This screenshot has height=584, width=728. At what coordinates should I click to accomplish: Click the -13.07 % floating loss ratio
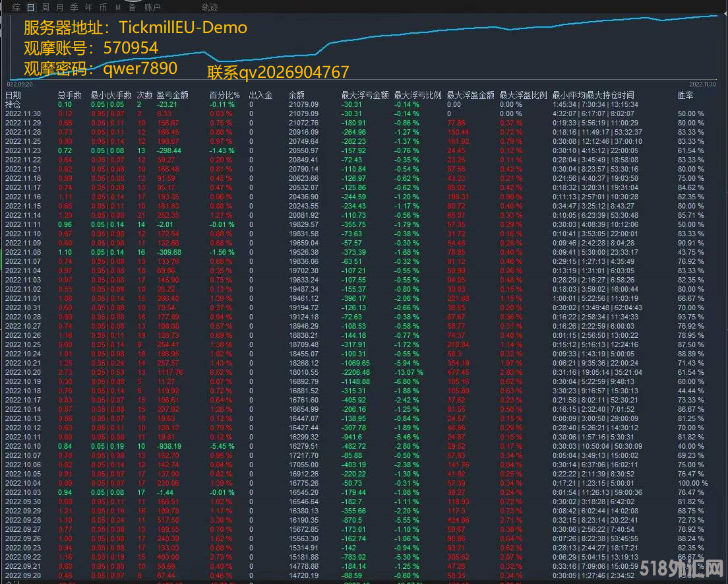coord(409,372)
